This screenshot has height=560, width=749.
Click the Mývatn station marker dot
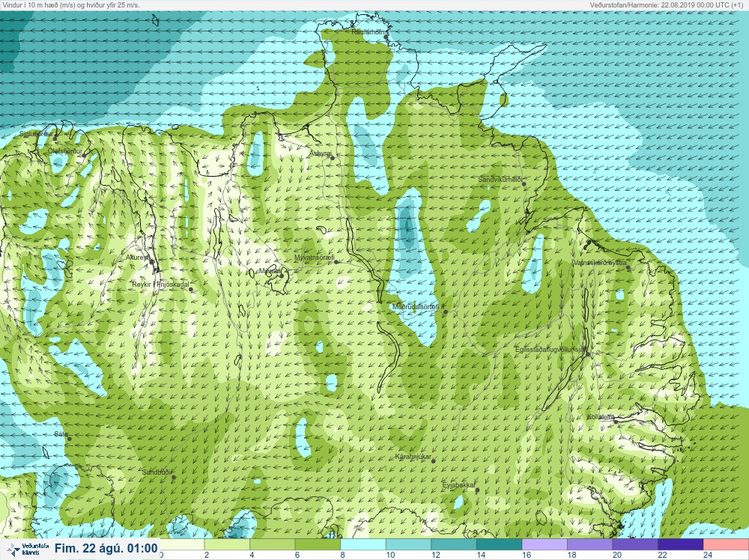[x=282, y=276]
